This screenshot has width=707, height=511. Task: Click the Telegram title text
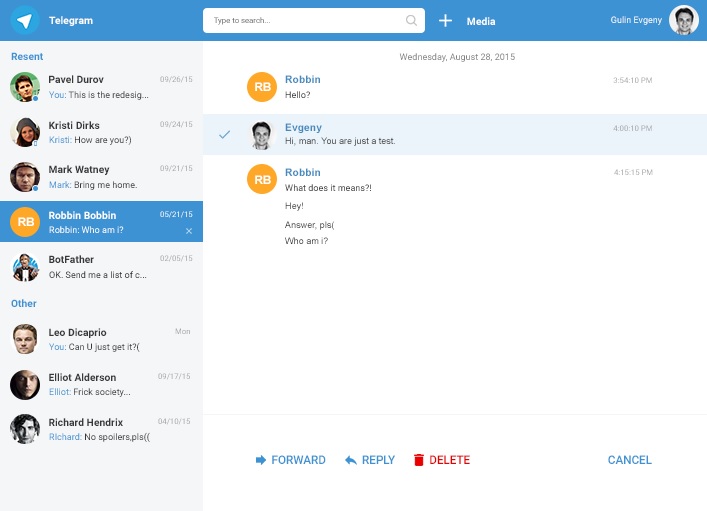pos(71,20)
